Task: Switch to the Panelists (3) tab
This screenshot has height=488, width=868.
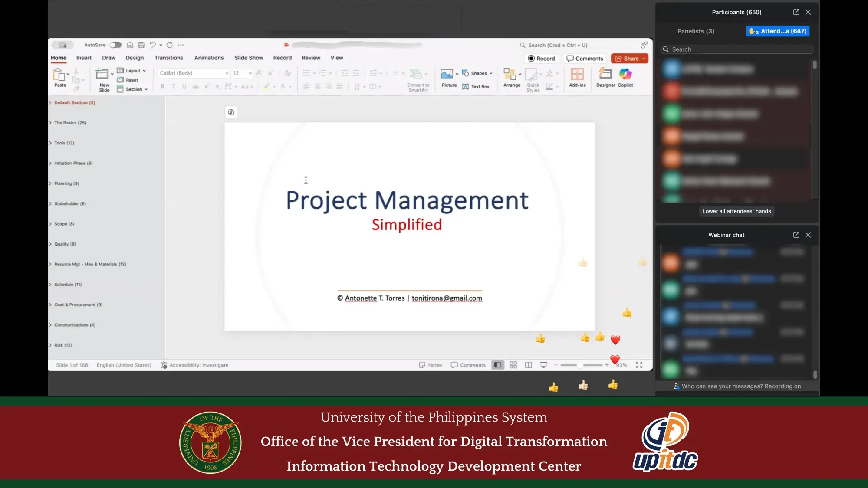Action: tap(696, 31)
